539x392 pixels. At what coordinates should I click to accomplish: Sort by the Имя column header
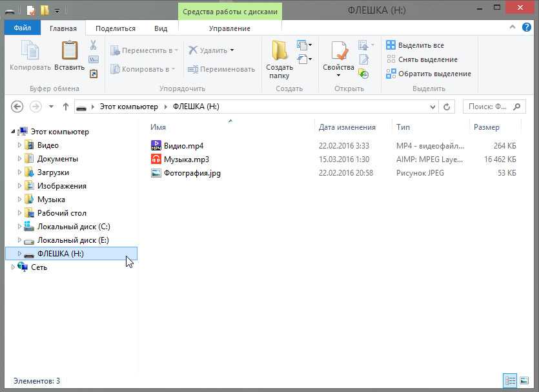tap(158, 127)
